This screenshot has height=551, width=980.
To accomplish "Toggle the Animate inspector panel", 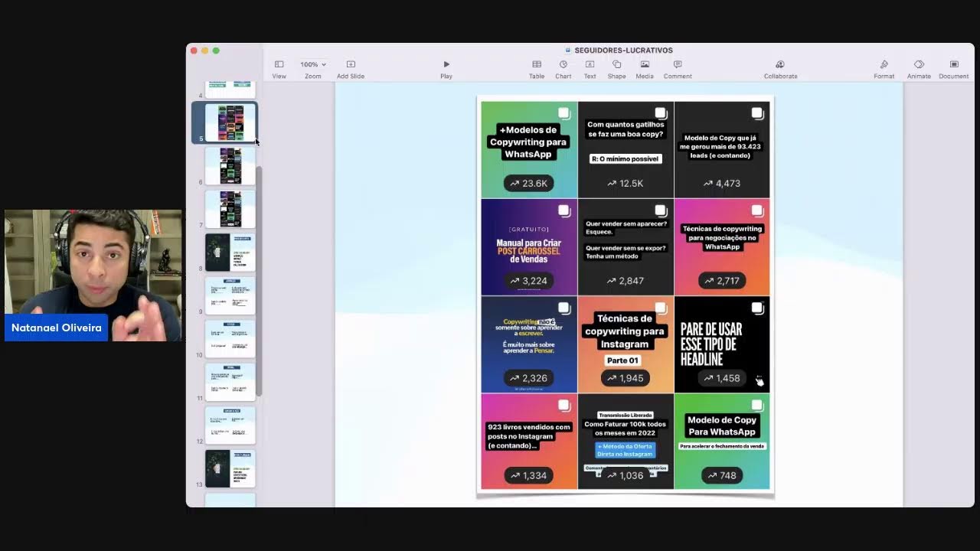I will click(x=919, y=68).
